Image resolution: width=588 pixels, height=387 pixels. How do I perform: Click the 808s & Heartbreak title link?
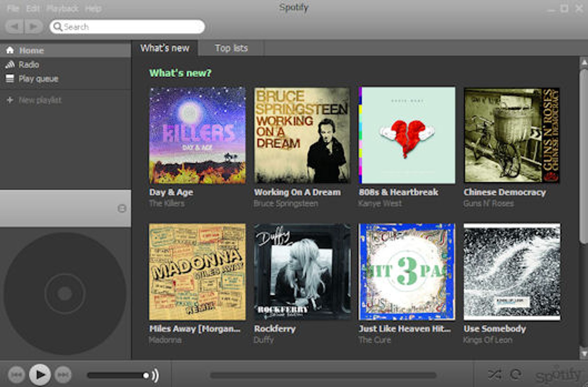[398, 192]
